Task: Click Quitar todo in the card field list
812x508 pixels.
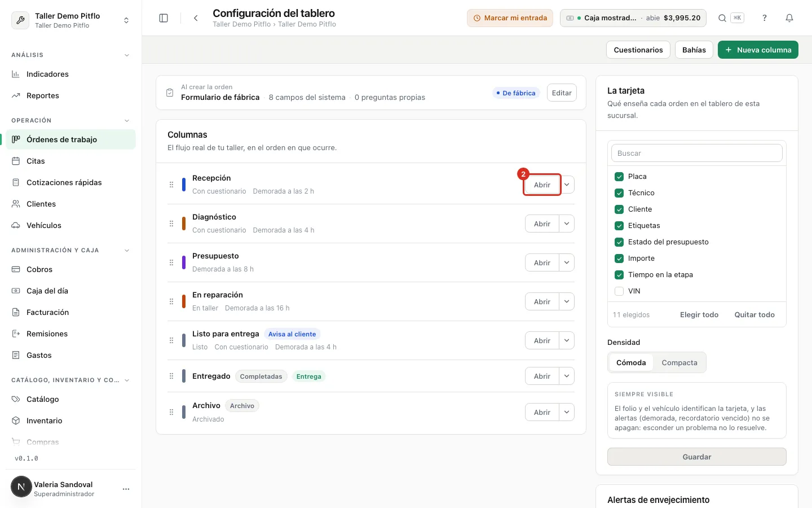Action: tap(754, 314)
